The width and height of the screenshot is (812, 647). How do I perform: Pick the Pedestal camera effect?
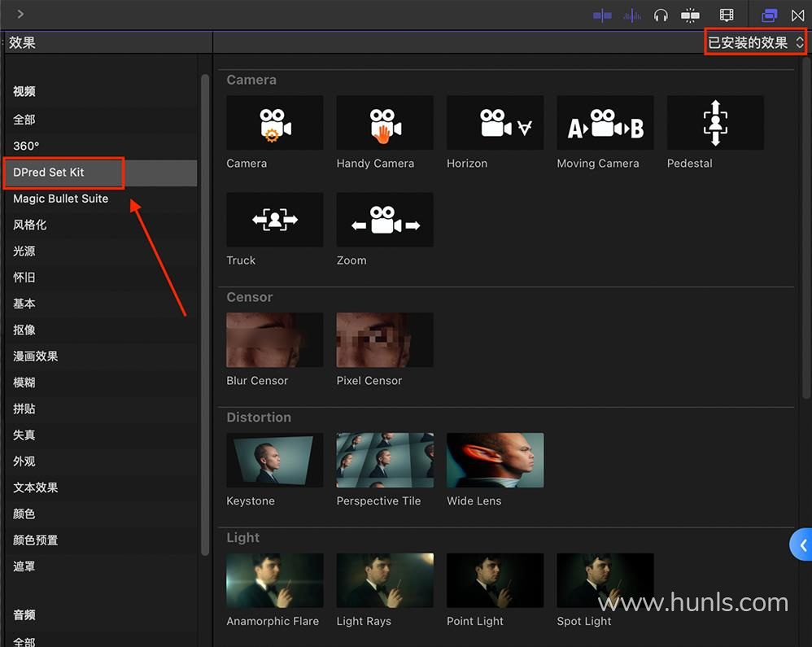click(715, 123)
